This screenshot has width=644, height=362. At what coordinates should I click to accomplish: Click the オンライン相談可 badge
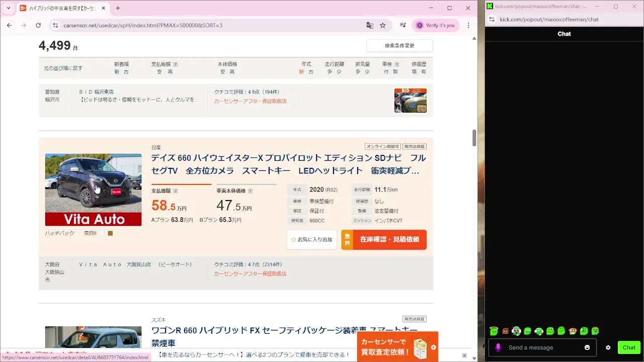coord(382,146)
